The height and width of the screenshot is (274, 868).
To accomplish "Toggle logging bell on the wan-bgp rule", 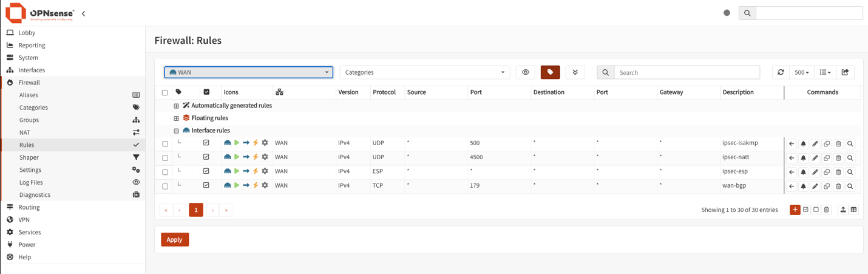I will (x=803, y=187).
